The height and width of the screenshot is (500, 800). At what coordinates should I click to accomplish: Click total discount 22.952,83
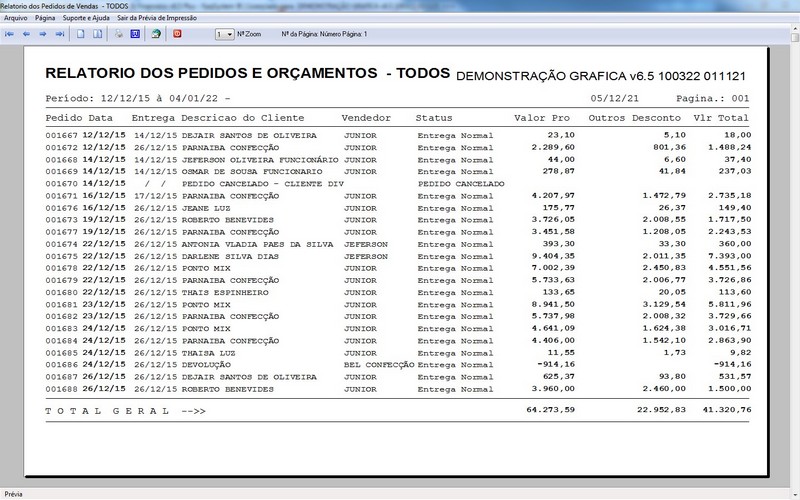pos(661,410)
